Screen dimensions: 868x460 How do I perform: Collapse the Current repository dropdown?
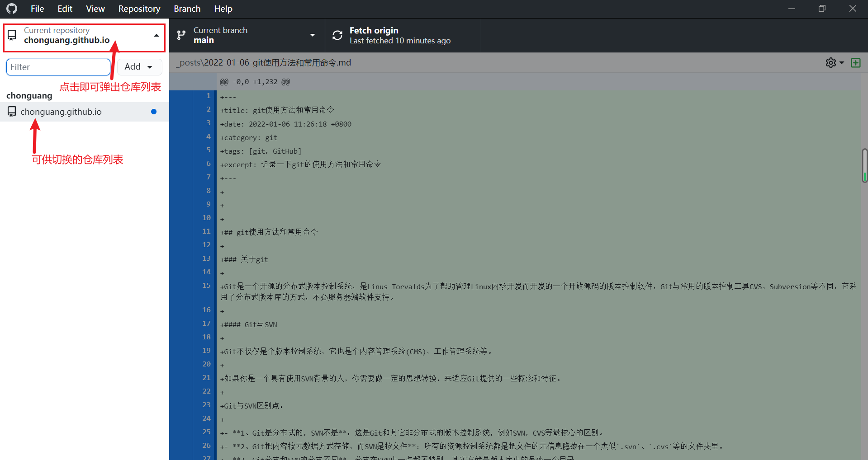(85, 35)
